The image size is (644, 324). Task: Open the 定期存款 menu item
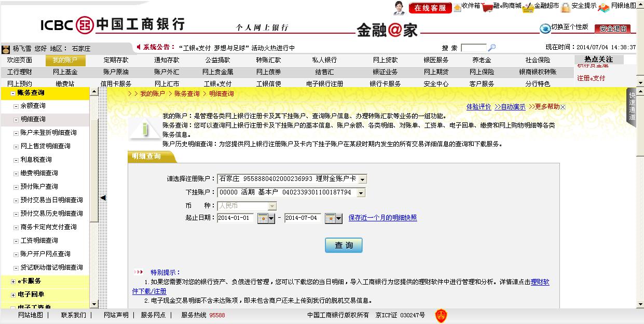[x=116, y=60]
